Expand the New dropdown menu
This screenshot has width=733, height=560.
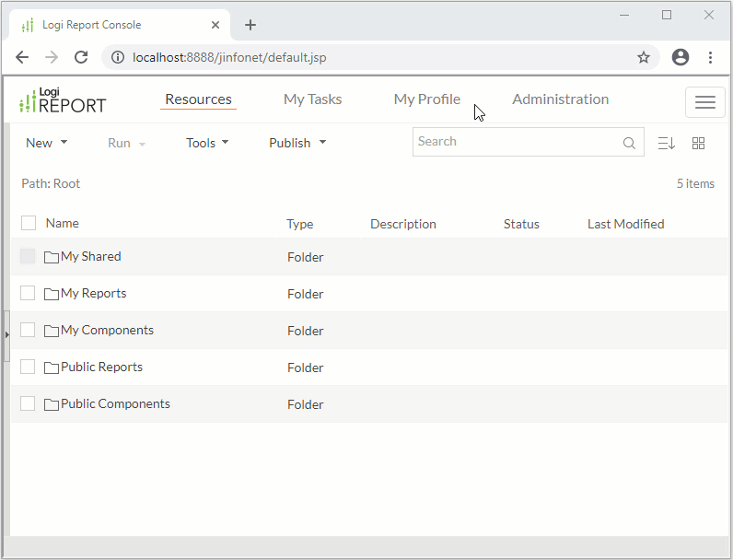(x=46, y=143)
